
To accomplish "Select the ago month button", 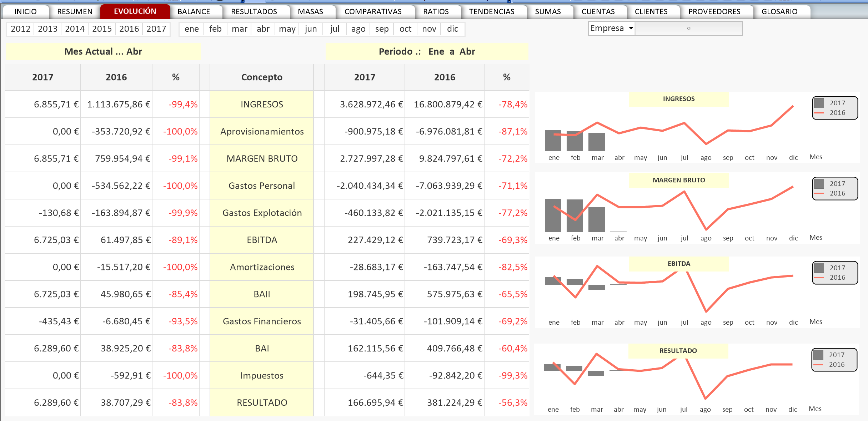I will click(x=358, y=29).
